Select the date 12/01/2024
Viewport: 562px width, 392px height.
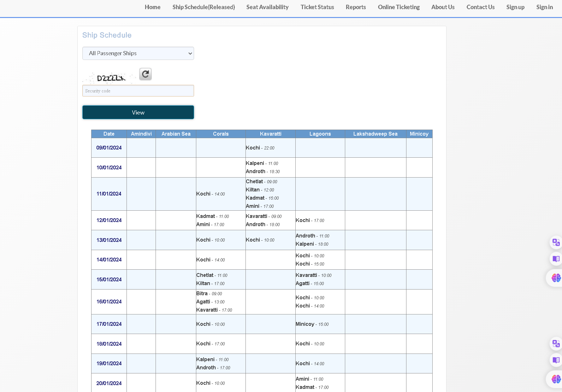(x=109, y=220)
